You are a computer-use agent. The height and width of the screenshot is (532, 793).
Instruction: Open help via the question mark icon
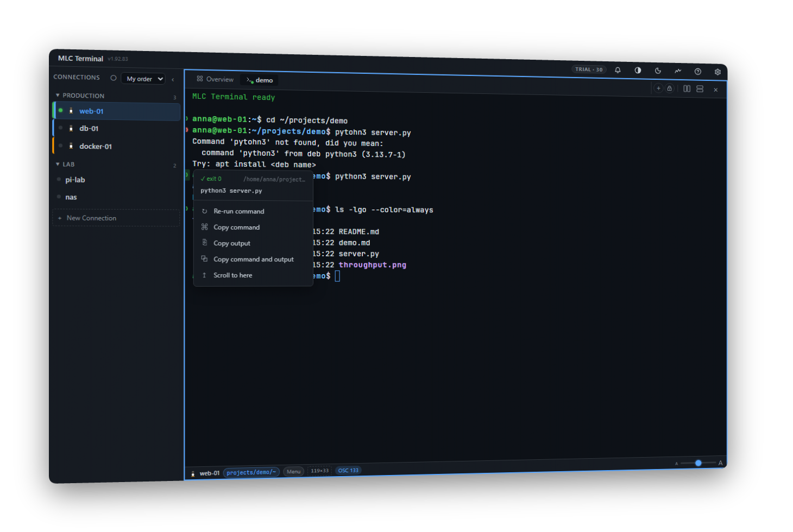[698, 72]
